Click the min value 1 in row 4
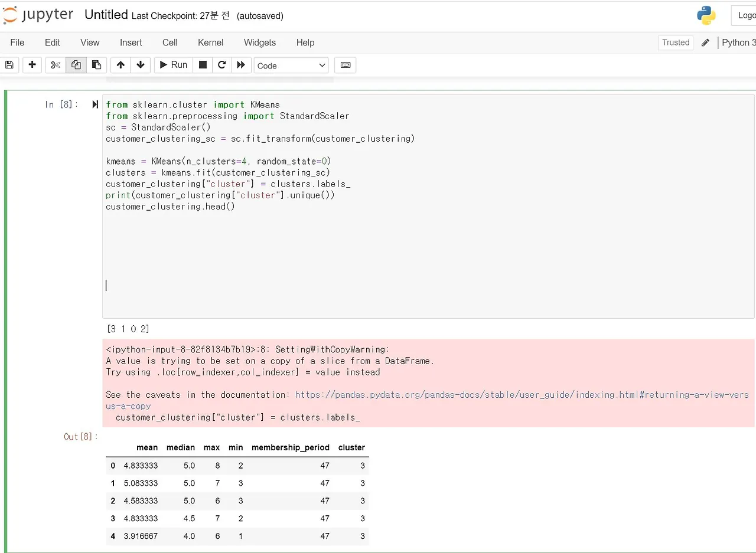Viewport: 756px width, 553px height. click(240, 536)
